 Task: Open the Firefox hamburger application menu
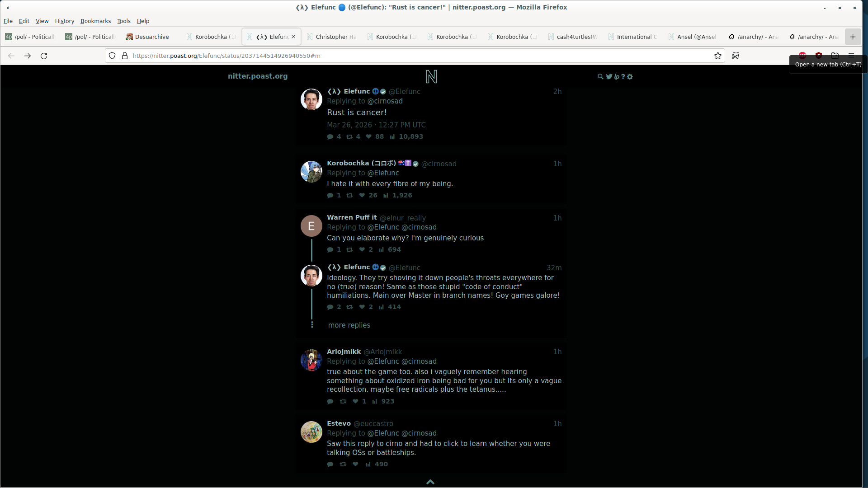click(x=851, y=56)
